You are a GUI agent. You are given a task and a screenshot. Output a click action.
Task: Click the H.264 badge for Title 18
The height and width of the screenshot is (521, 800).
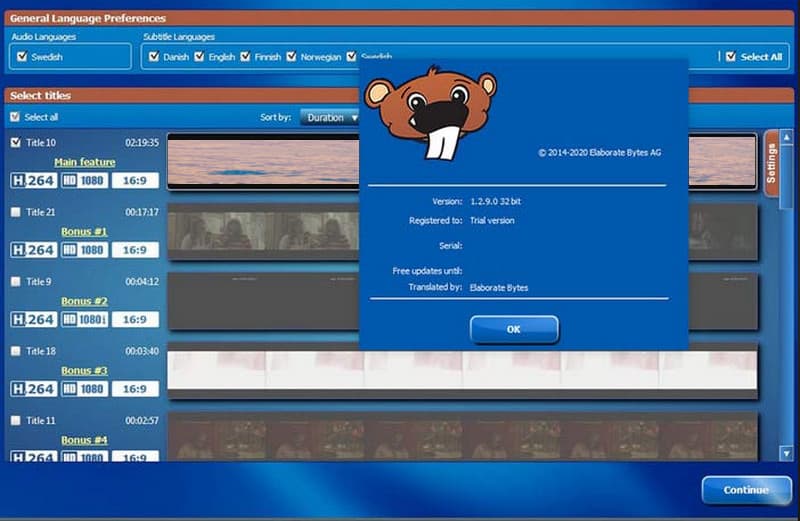coord(33,388)
